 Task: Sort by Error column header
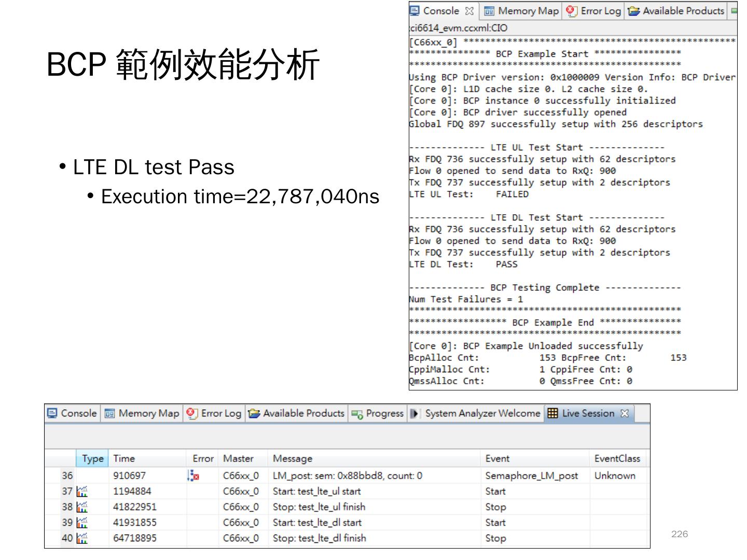click(203, 458)
